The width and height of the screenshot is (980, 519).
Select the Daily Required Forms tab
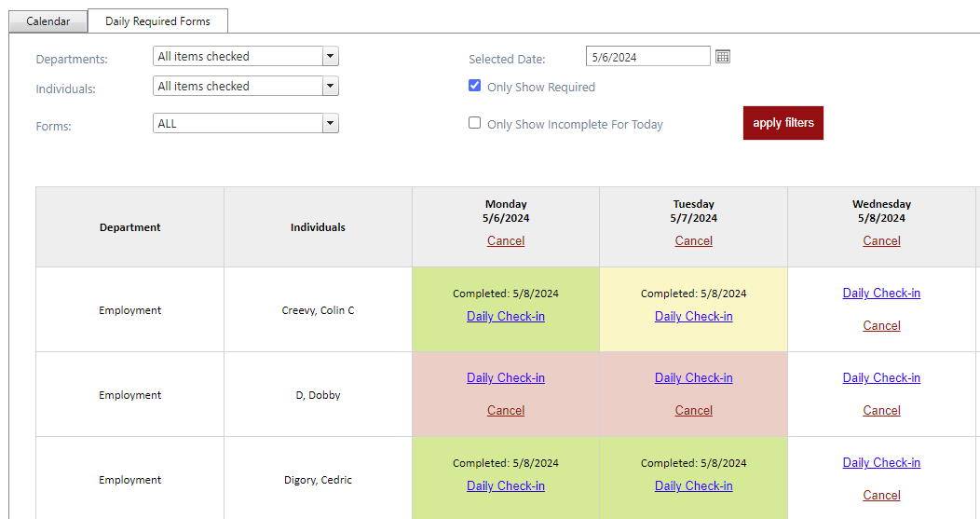157,21
